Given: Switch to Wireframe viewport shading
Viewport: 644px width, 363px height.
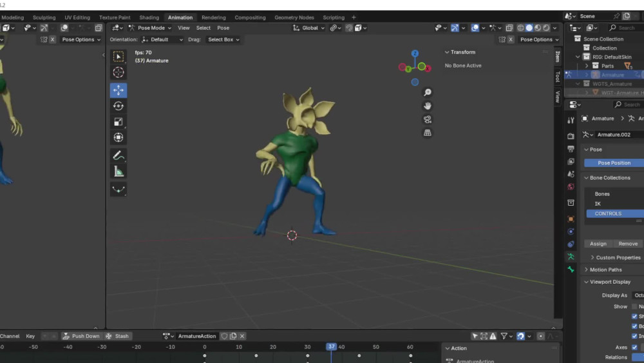Looking at the screenshot, I should (x=521, y=28).
